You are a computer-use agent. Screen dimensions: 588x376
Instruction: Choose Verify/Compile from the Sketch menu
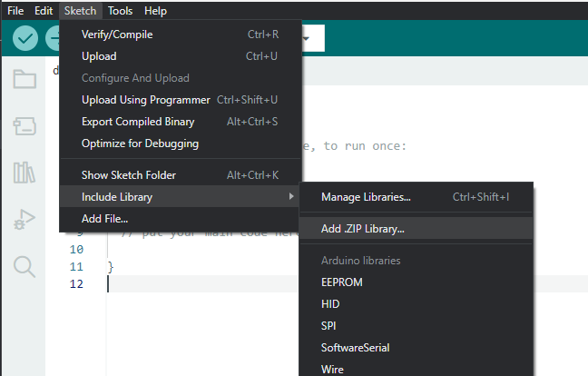coord(117,35)
